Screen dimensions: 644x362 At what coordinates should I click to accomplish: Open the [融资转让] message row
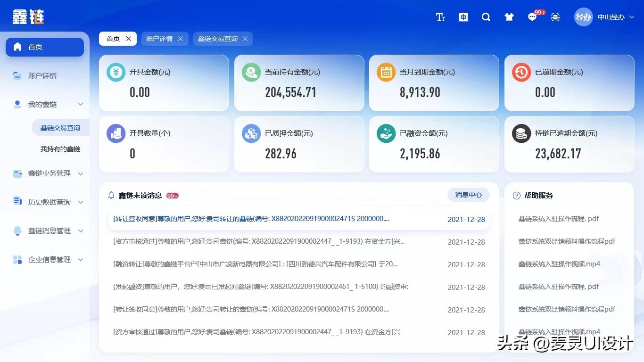point(299,264)
